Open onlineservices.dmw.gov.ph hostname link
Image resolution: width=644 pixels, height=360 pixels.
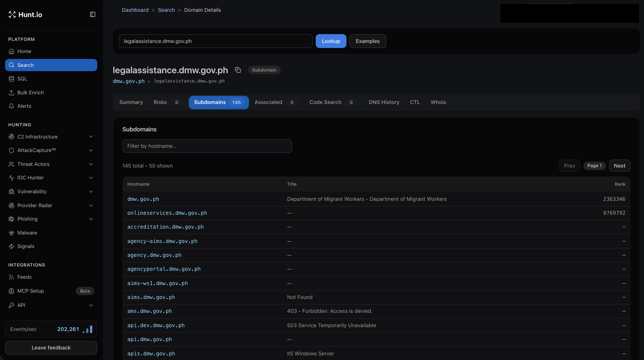click(x=167, y=213)
